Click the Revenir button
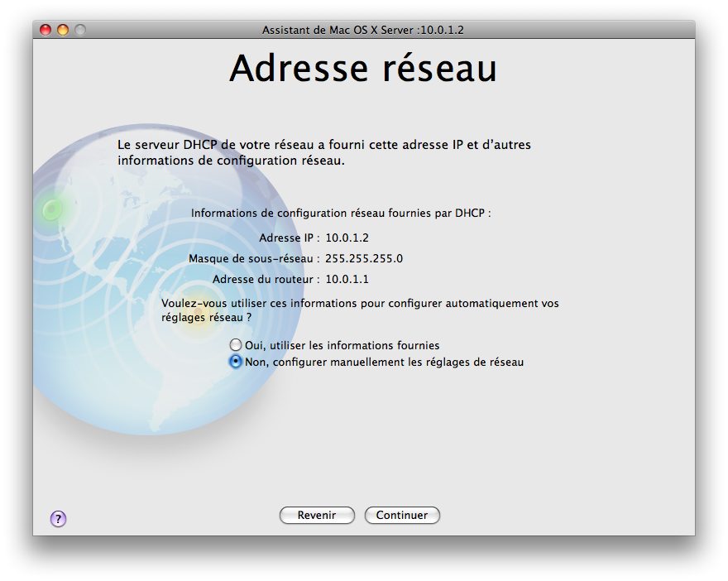 coord(317,515)
